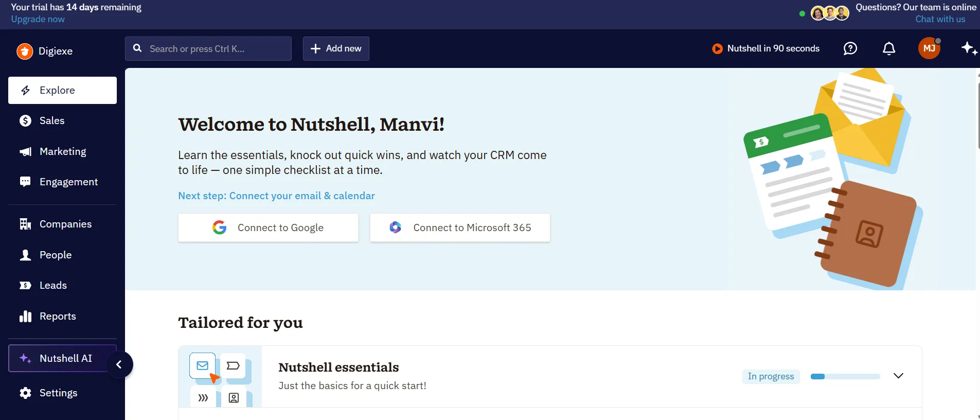980x420 pixels.
Task: Click the Explore lightning bolt icon
Action: click(x=25, y=91)
